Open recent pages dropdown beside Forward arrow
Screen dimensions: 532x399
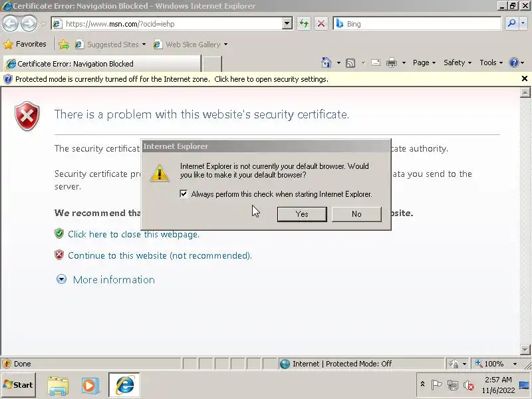[43, 24]
